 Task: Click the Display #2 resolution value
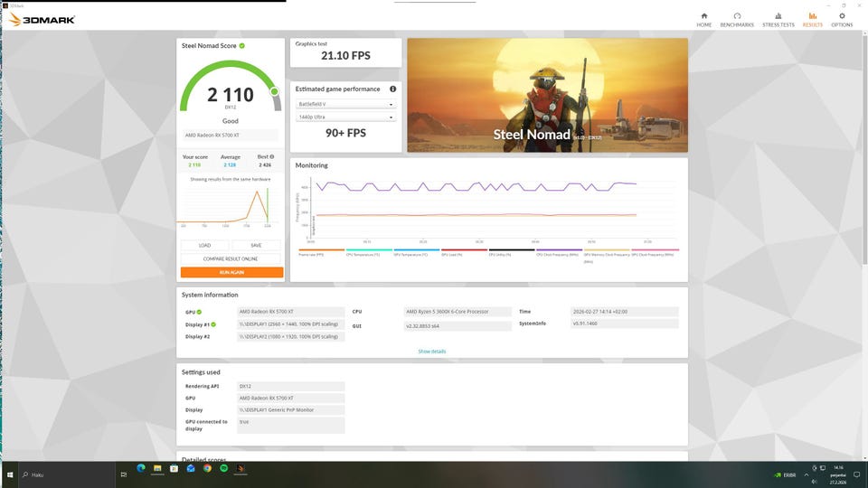[x=290, y=336]
